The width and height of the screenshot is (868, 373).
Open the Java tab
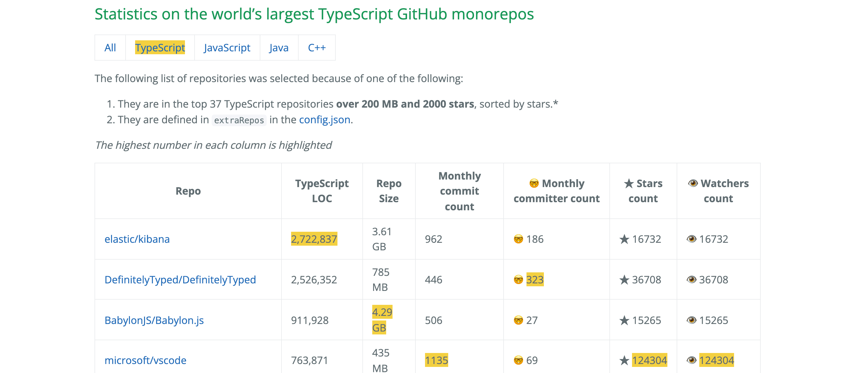[279, 48]
